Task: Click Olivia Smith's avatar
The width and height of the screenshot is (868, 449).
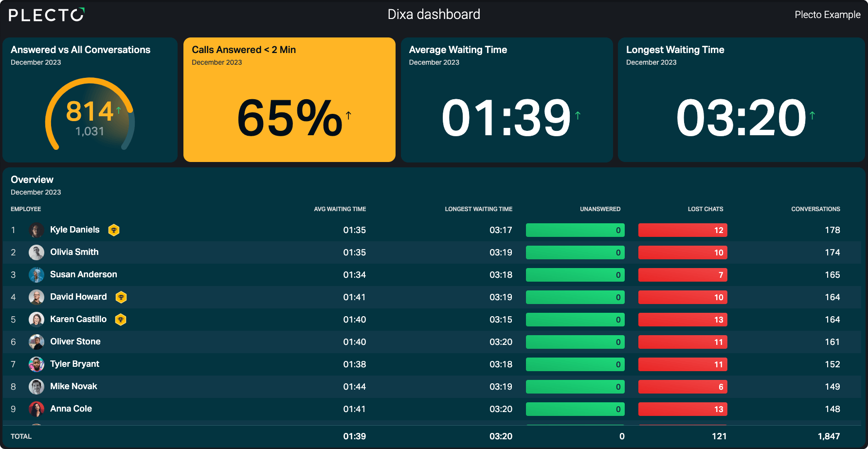Action: tap(36, 252)
